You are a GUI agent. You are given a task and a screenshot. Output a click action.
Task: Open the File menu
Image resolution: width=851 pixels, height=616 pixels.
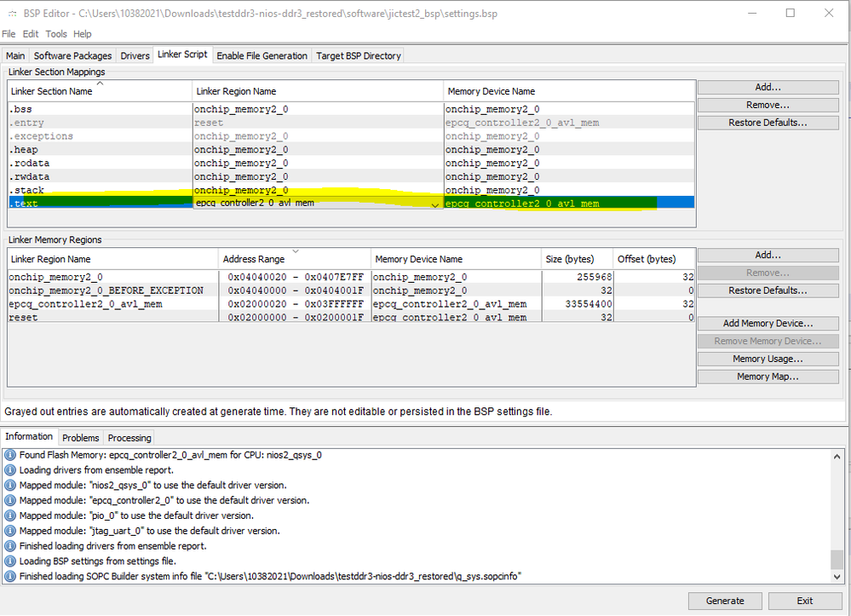[x=9, y=34]
